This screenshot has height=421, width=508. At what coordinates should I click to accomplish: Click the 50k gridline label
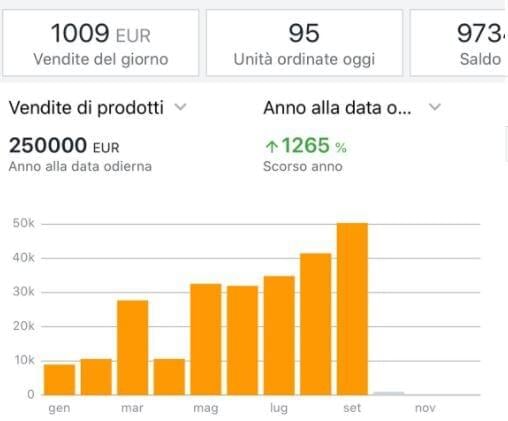pos(23,223)
